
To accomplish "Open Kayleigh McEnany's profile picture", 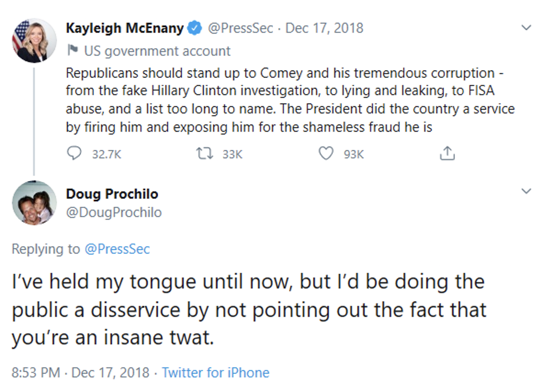I will pos(34,41).
